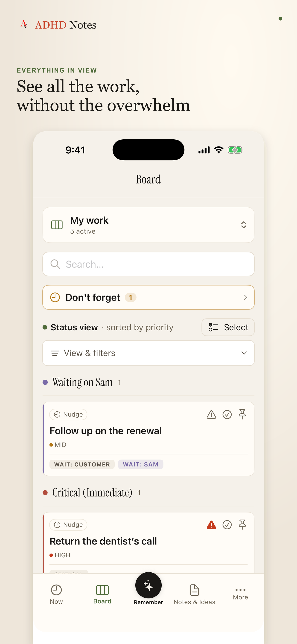
Task: Tap red alert icon on dentist card
Action: pos(211,525)
